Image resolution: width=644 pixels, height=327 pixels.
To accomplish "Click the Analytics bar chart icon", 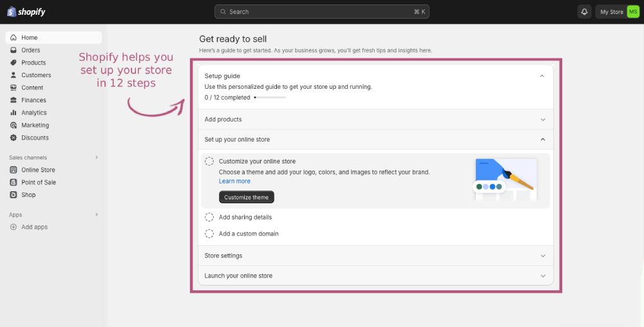I will [14, 113].
